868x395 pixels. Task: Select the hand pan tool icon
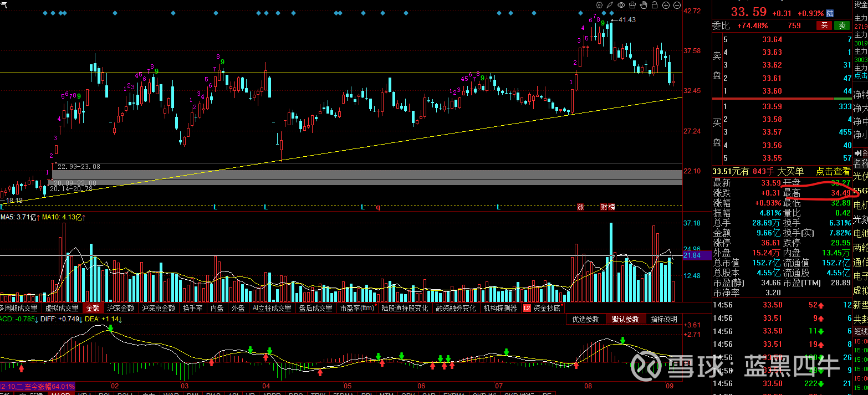644,5
